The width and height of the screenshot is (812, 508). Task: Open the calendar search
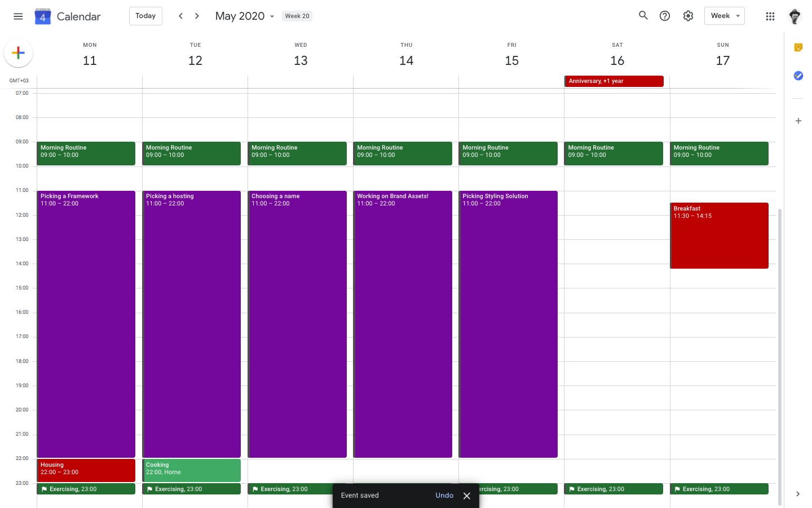pos(643,16)
